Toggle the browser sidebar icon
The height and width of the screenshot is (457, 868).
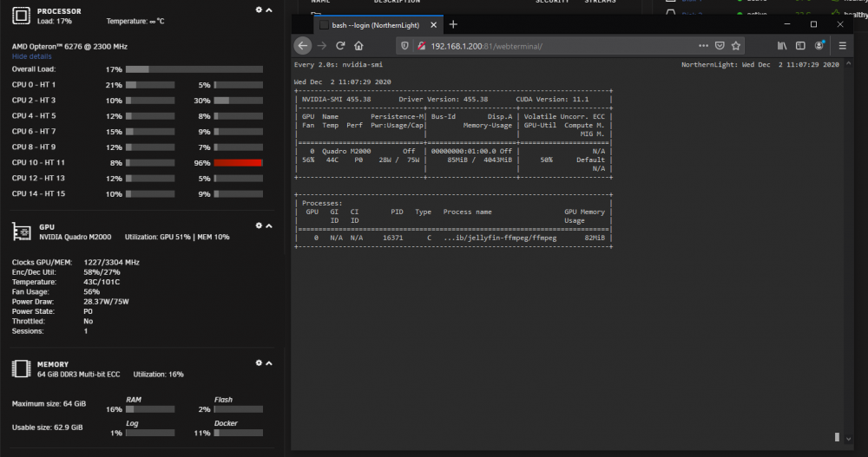(x=800, y=46)
